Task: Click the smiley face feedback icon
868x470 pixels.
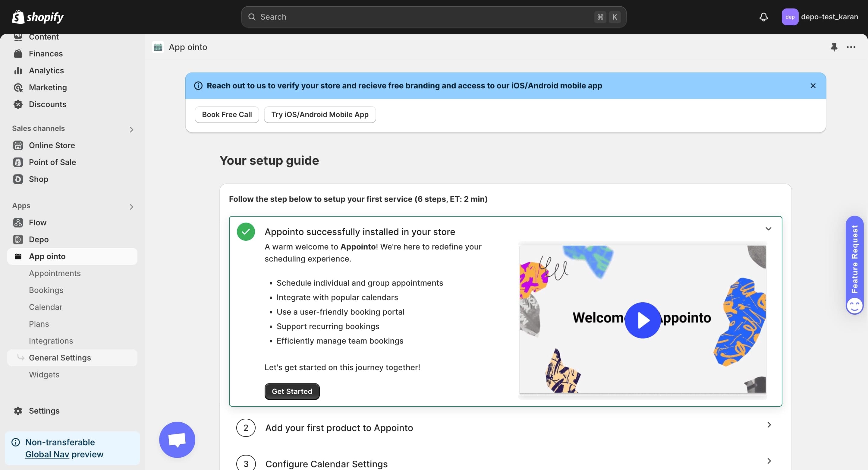Action: pyautogui.click(x=854, y=306)
